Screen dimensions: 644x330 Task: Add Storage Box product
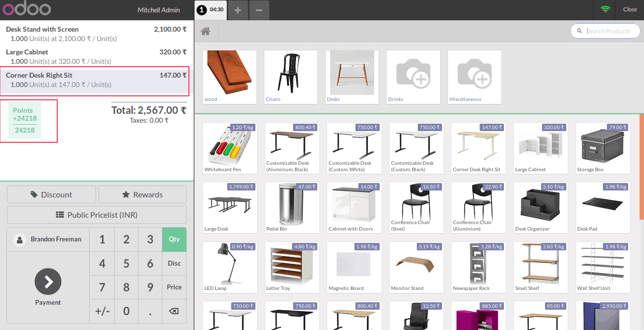[x=603, y=148]
